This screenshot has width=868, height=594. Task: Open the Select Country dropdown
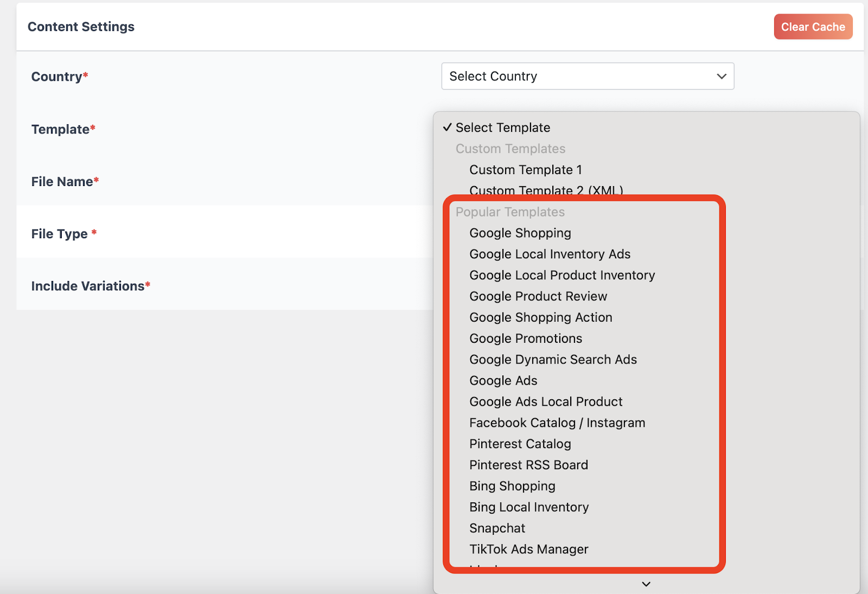(588, 76)
